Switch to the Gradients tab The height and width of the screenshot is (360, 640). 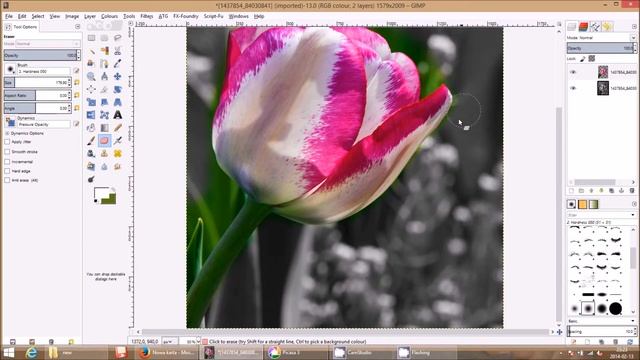[x=594, y=204]
